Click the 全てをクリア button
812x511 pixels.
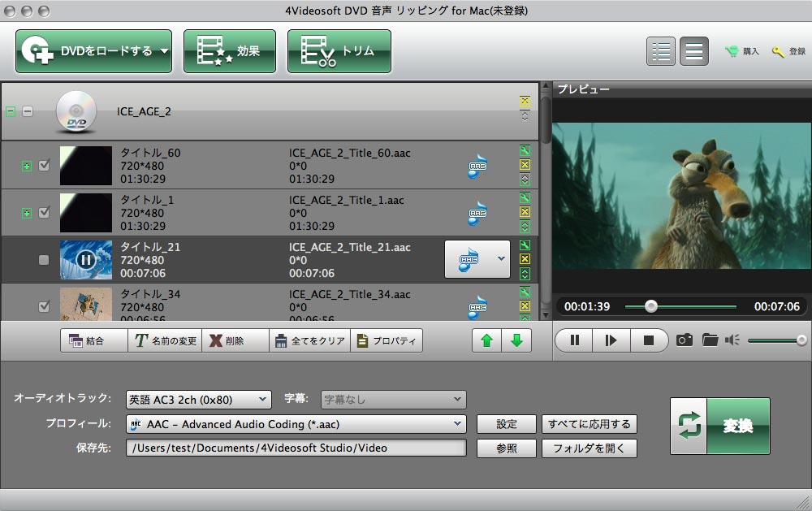(309, 340)
